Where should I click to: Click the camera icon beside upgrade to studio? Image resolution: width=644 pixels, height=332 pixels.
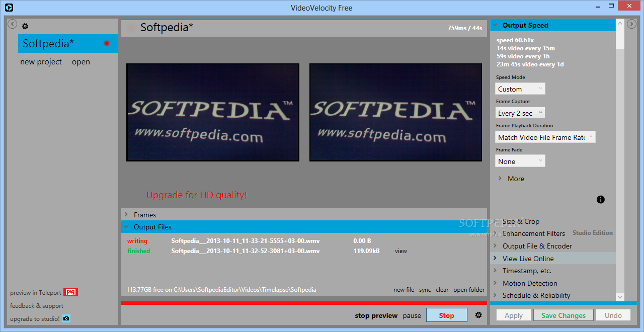(x=66, y=318)
